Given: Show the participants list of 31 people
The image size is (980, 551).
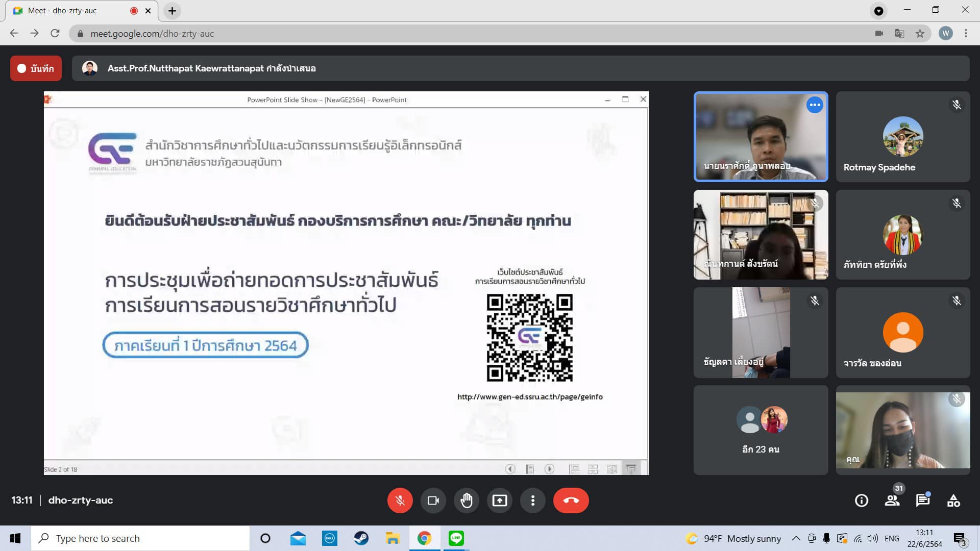Looking at the screenshot, I should tap(892, 500).
